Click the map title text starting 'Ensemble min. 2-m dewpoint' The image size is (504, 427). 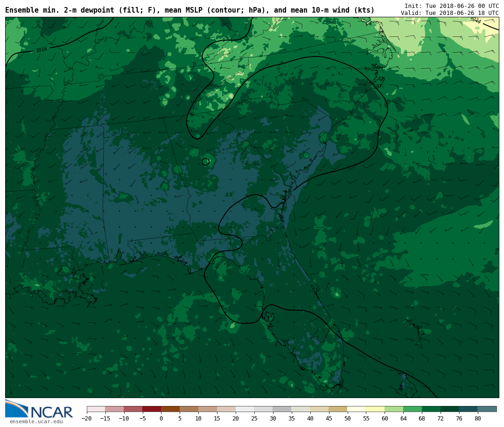(189, 10)
